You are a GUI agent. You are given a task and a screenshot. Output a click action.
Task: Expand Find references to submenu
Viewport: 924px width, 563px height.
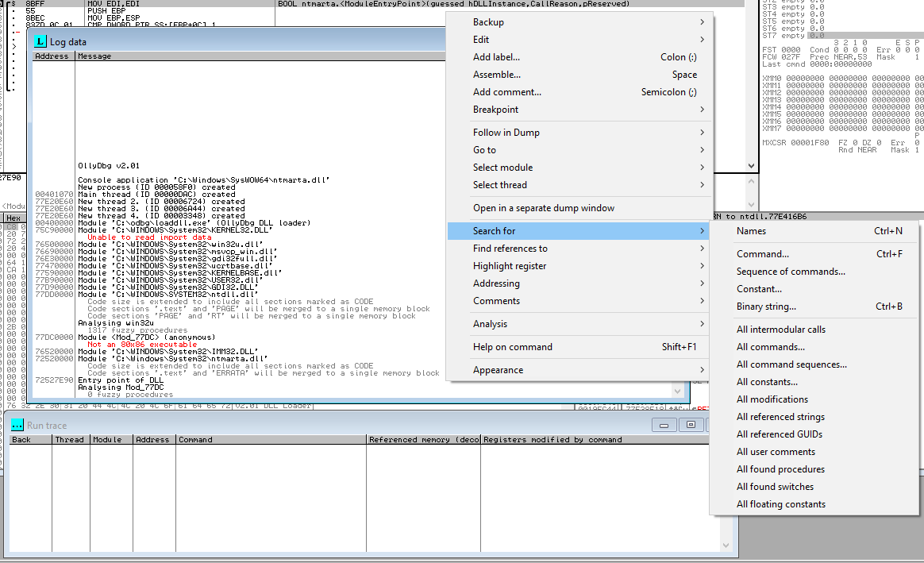(x=579, y=249)
